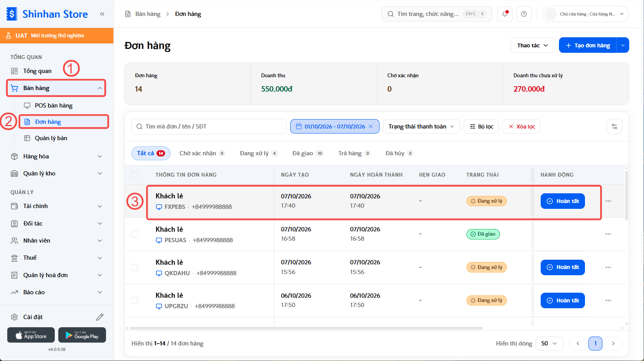Switch to the Đã giao tab

click(x=308, y=153)
